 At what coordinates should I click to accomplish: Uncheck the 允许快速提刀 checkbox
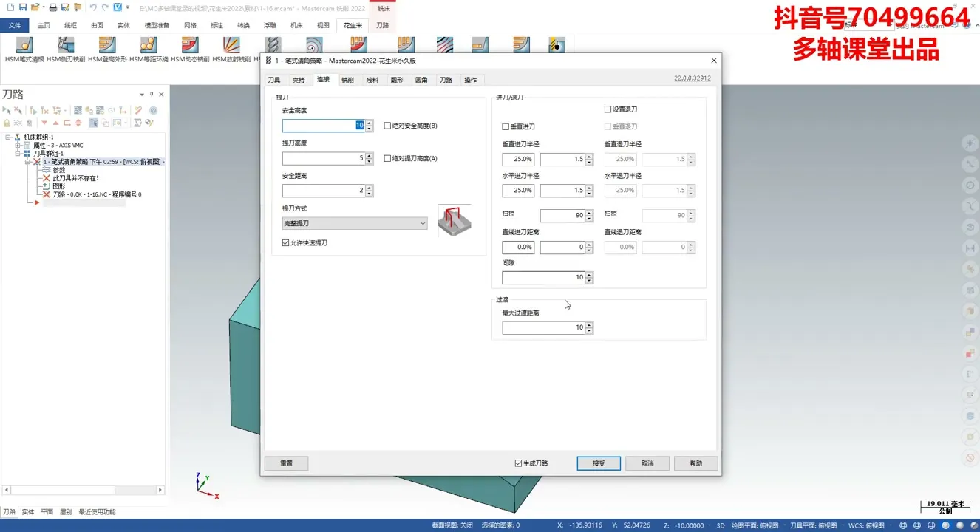(x=286, y=243)
